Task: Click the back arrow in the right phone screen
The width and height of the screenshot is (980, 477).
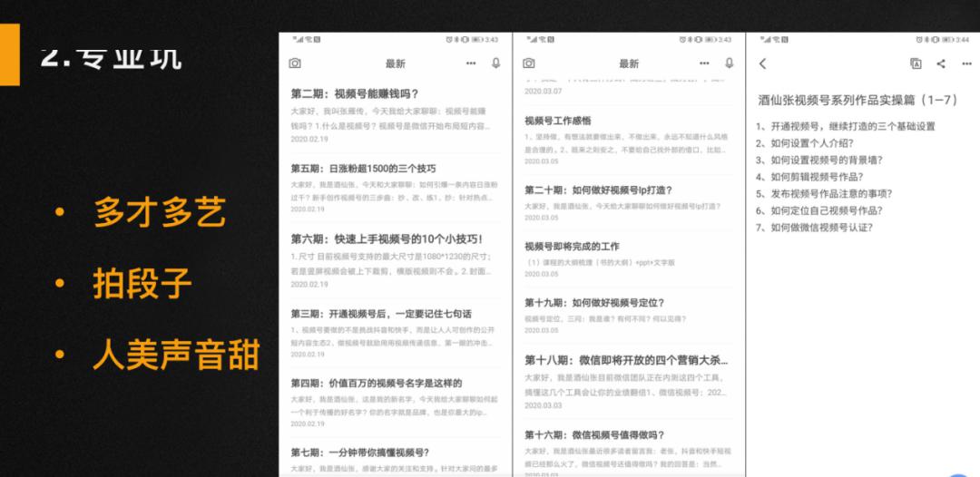Action: coord(762,63)
